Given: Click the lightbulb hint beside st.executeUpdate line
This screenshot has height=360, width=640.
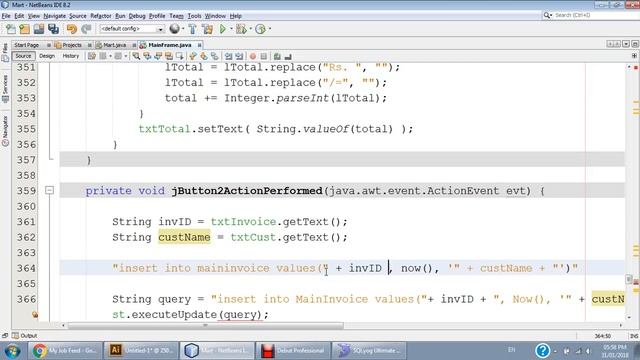Looking at the screenshot, I should coord(35,314).
